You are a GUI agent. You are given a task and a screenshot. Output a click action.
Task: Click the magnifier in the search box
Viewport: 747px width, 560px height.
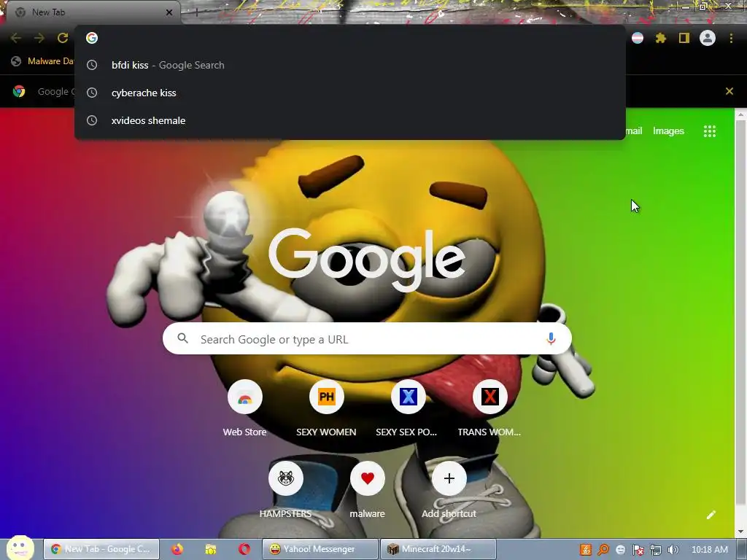(x=182, y=338)
